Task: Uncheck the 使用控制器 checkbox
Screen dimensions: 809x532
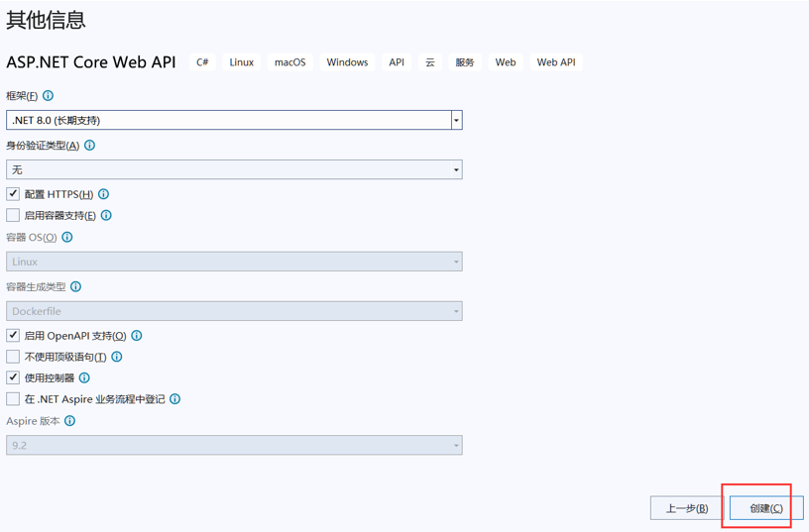Action: pos(13,377)
